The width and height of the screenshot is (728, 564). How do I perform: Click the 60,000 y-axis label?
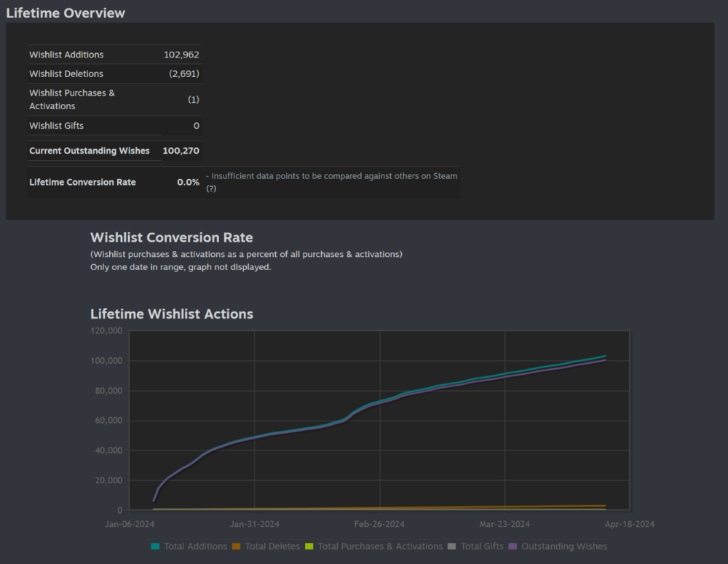pos(108,421)
